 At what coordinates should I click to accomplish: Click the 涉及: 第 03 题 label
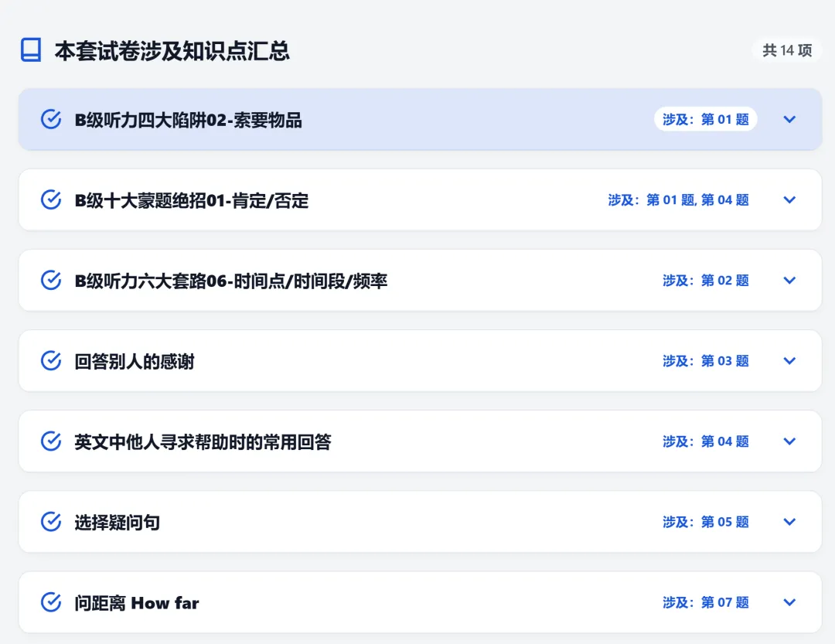(x=706, y=360)
